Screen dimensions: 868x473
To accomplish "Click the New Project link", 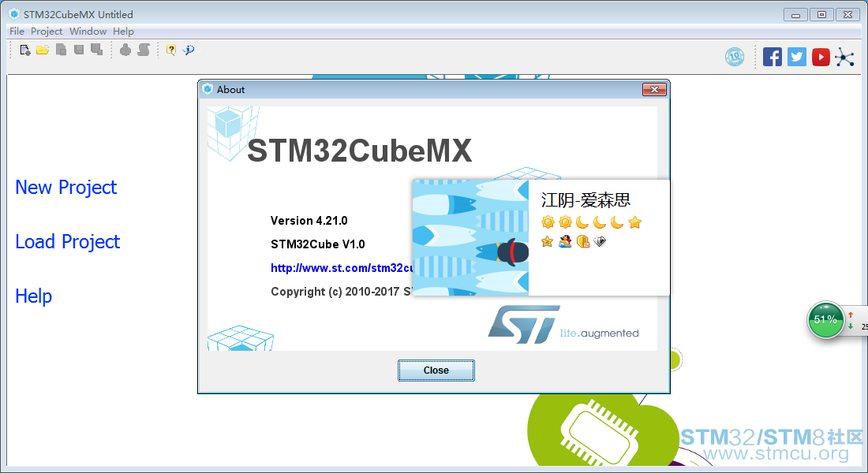I will [x=65, y=188].
